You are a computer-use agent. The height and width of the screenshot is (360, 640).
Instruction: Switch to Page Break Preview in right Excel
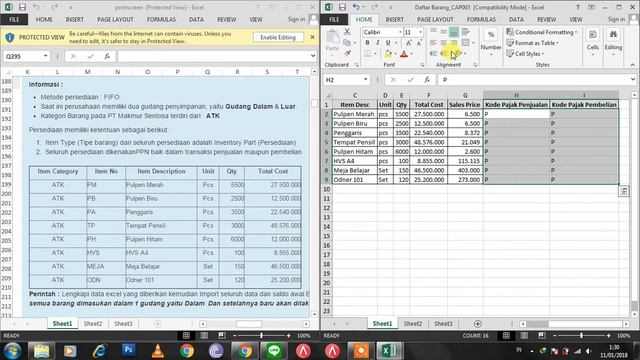point(542,336)
